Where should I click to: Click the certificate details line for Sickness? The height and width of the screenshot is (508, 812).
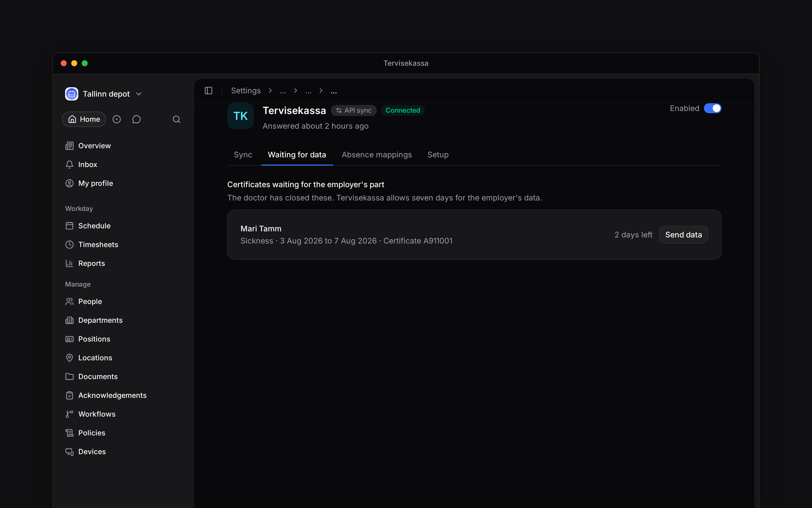346,241
